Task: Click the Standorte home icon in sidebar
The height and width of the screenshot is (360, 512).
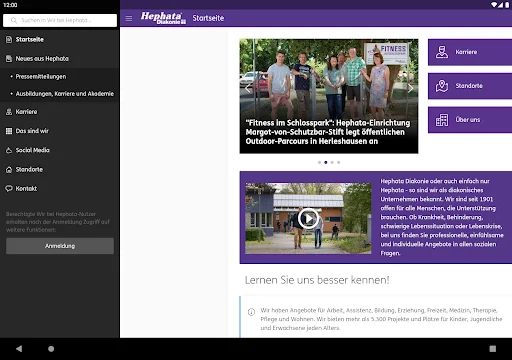Action: [9, 170]
